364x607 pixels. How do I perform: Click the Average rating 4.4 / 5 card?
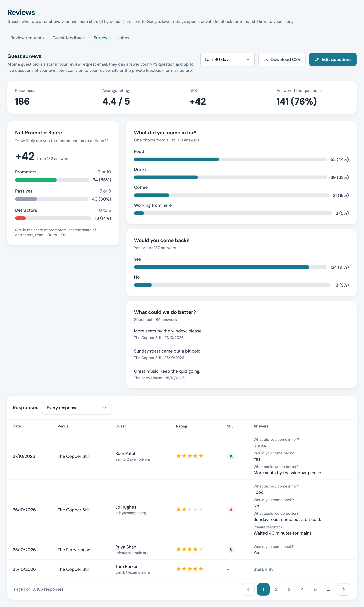(x=138, y=97)
